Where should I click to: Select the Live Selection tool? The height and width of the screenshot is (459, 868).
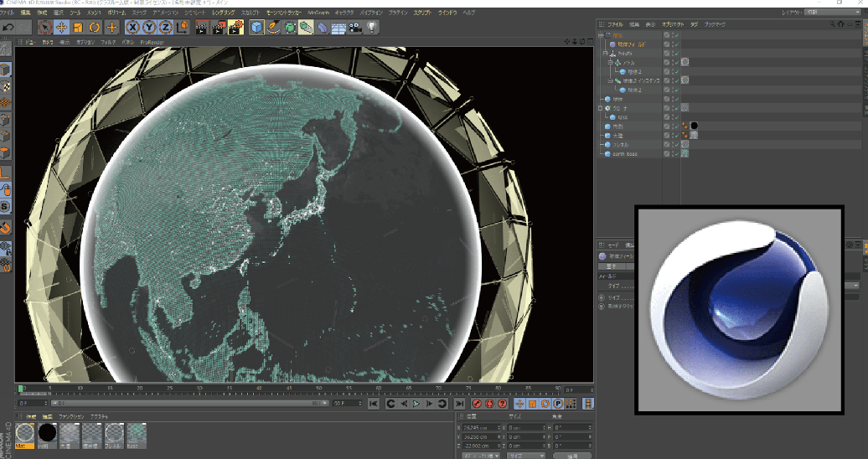pyautogui.click(x=45, y=27)
